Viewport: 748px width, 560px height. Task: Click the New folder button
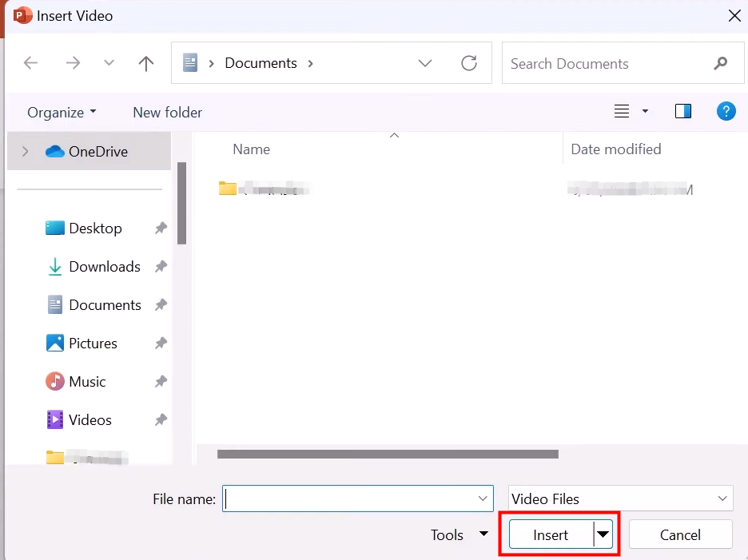click(167, 113)
